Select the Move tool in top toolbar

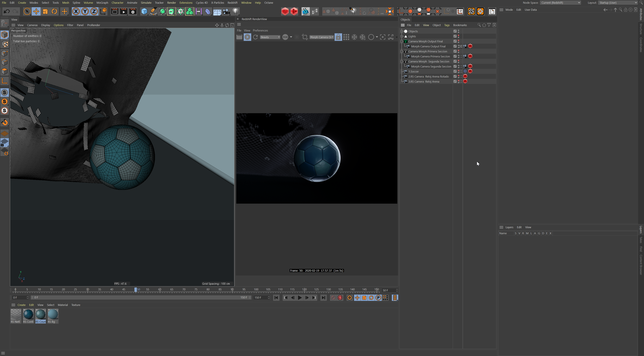point(36,12)
